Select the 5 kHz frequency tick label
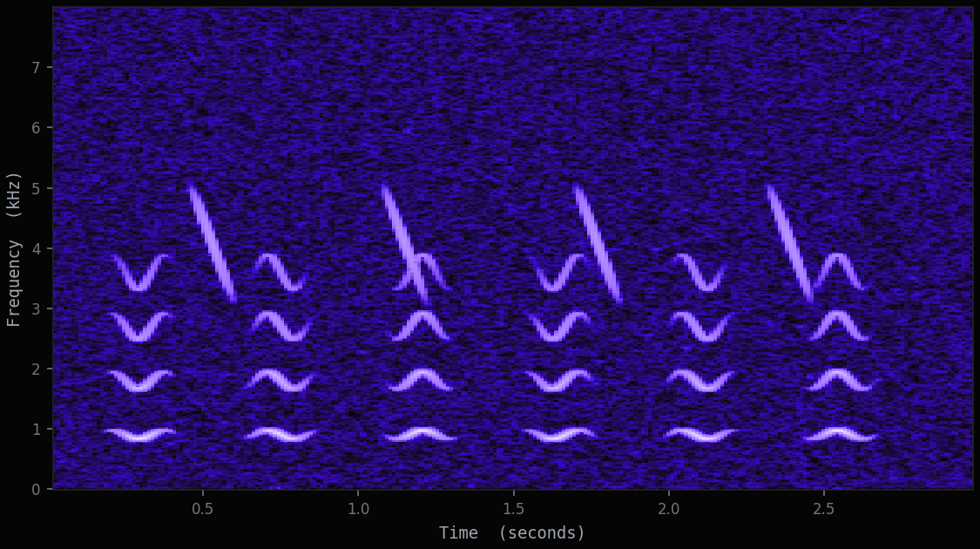 coord(37,187)
